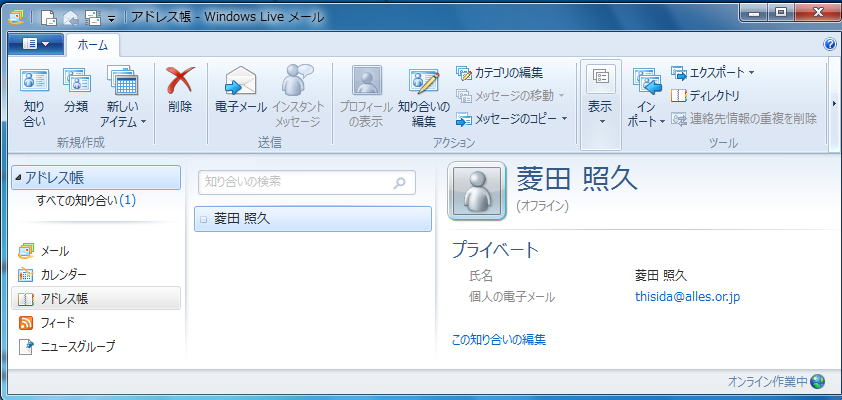842x400 pixels.
Task: Open the application file menu button
Action: 36,45
